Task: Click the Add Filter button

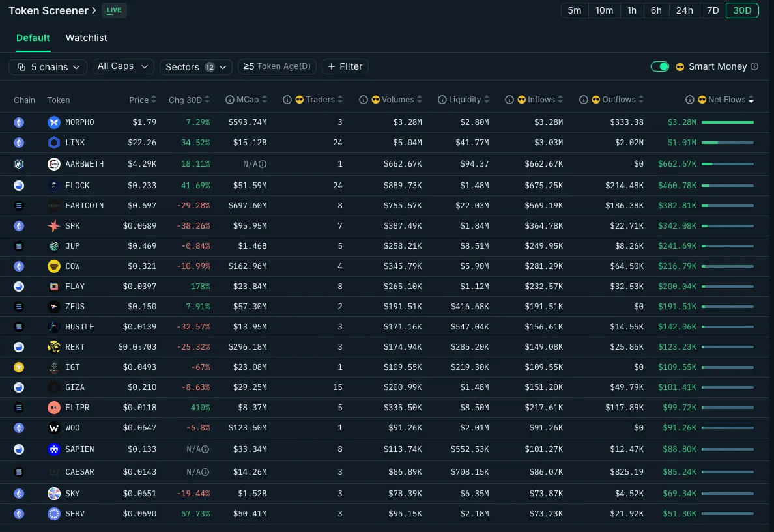Action: (x=345, y=66)
